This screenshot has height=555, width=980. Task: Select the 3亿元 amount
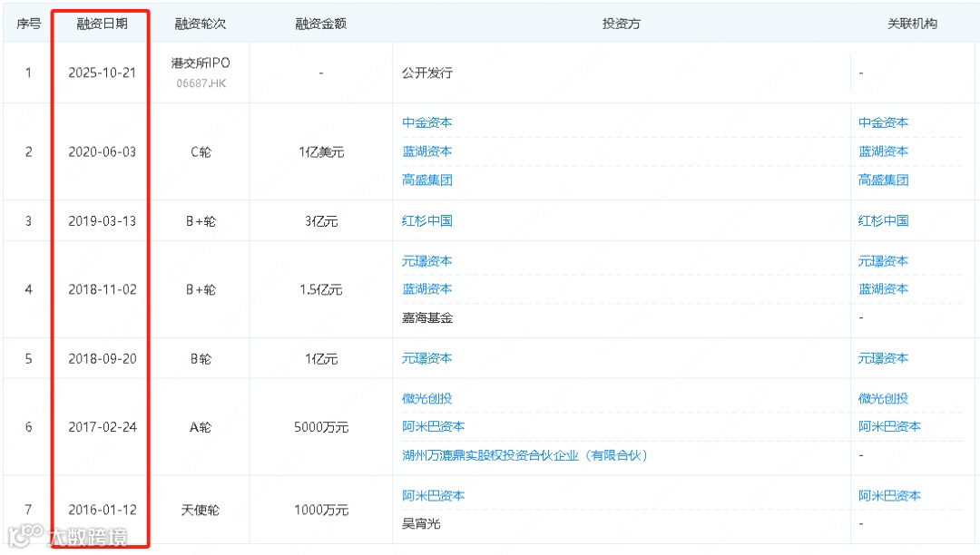(321, 221)
